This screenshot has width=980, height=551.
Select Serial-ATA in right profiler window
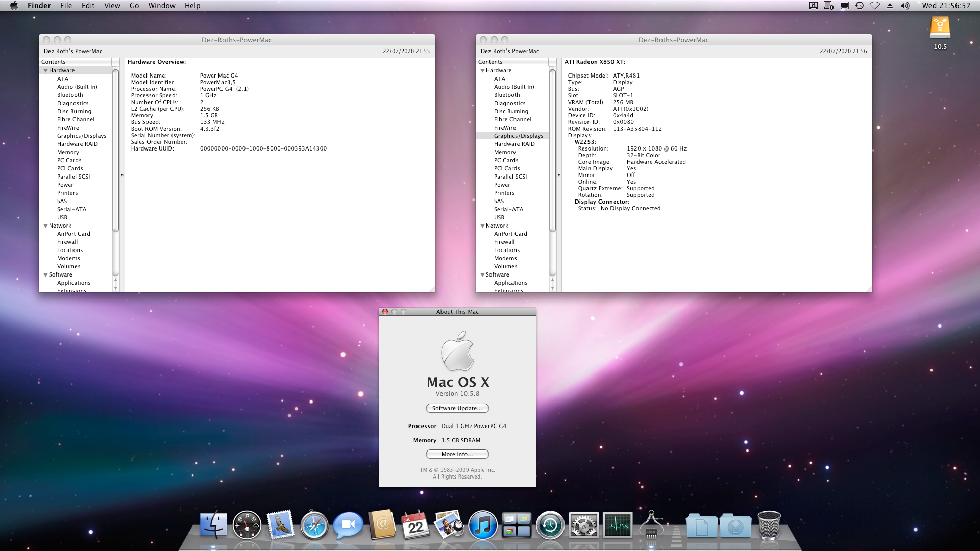tap(508, 209)
